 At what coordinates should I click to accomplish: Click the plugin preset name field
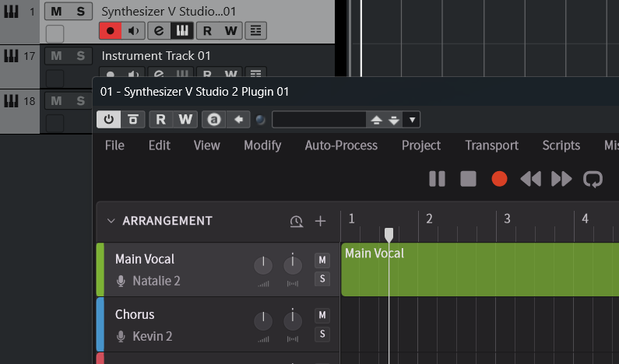click(x=319, y=120)
